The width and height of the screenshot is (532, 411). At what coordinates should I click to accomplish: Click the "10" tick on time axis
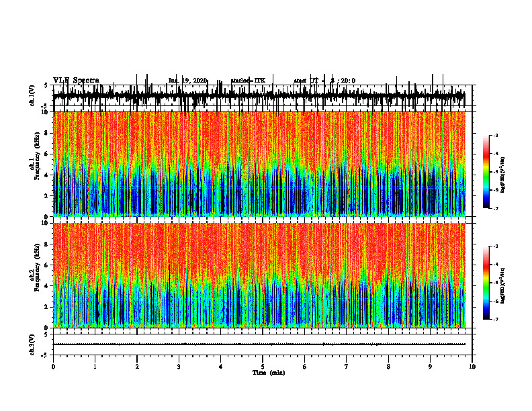point(472,367)
